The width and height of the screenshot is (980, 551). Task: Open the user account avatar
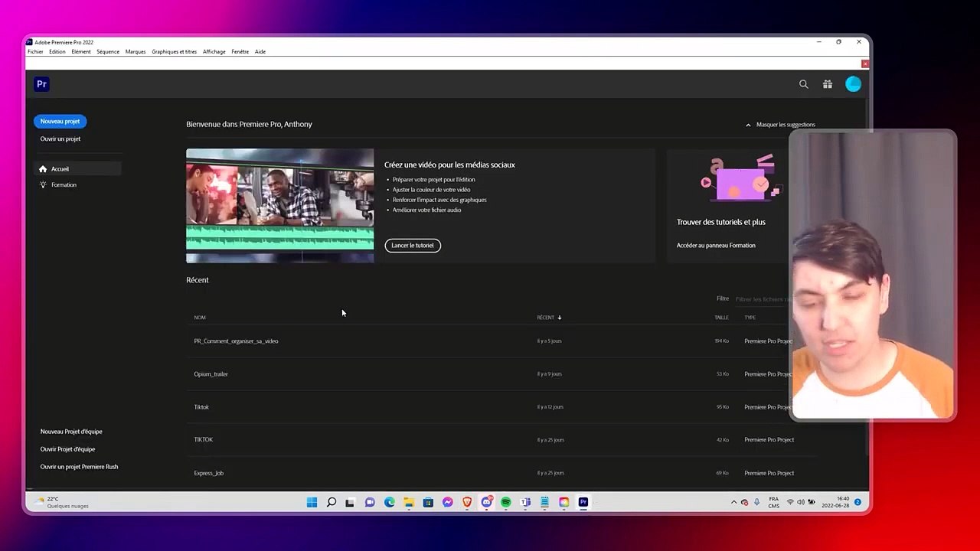(x=853, y=84)
